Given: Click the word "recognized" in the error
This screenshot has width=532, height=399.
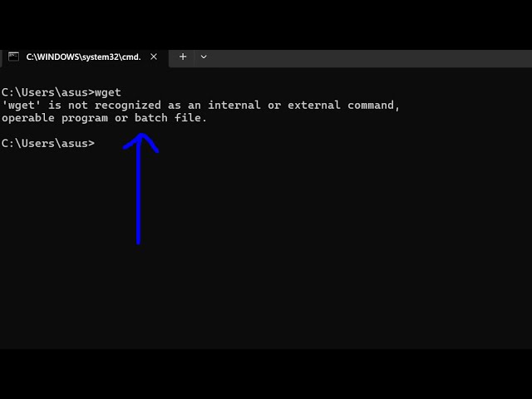Looking at the screenshot, I should tap(128, 106).
